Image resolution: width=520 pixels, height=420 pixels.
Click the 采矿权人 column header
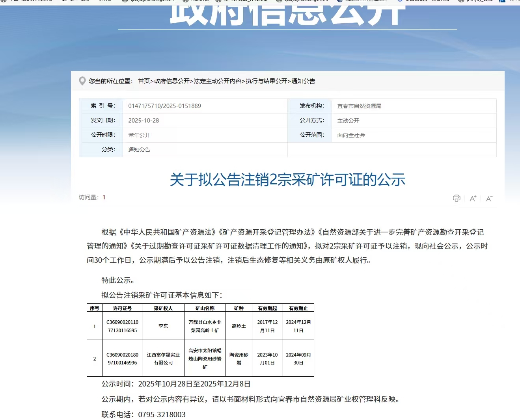[163, 308]
